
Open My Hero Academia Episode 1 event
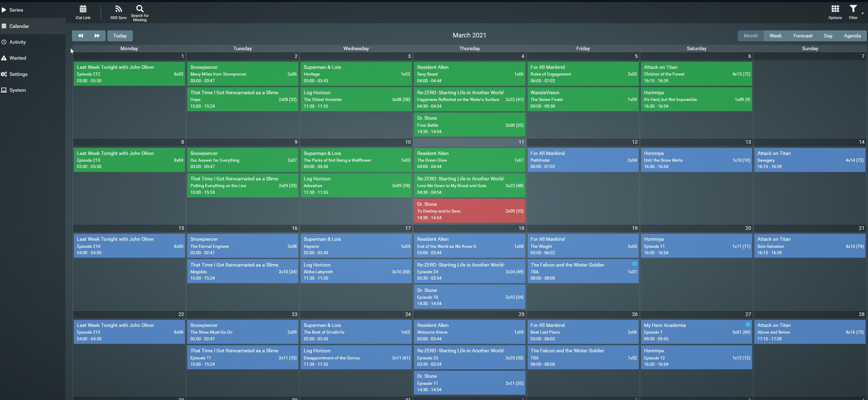point(696,332)
